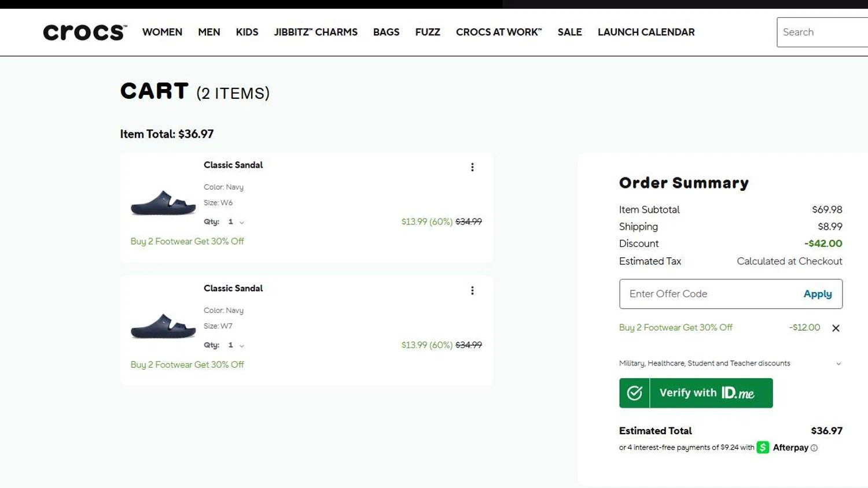Click the $69.98 item subtotal amount
The width and height of the screenshot is (868, 488).
[x=827, y=209]
